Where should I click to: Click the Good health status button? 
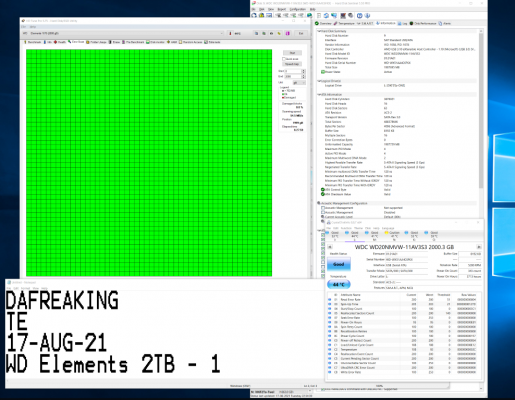pos(339,264)
